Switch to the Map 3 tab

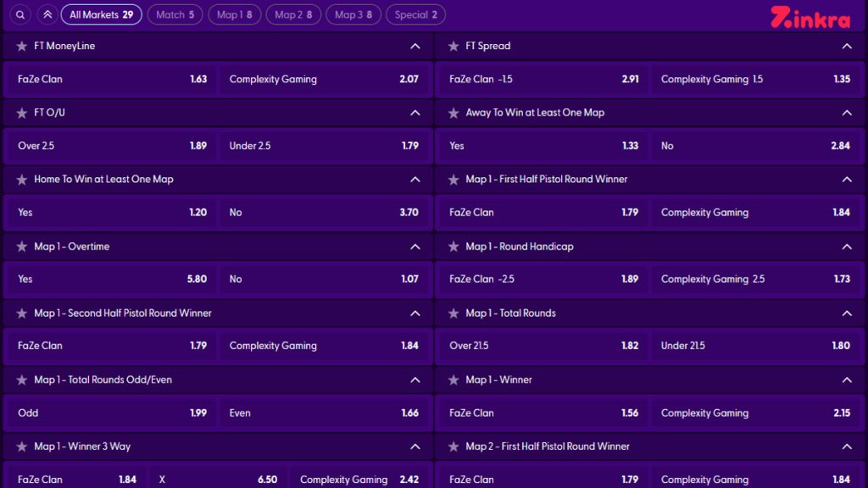coord(353,15)
